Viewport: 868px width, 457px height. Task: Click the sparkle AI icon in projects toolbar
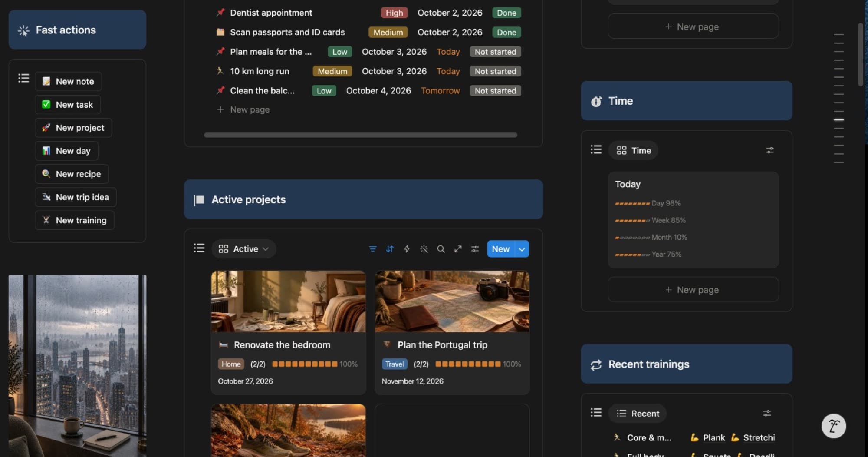pyautogui.click(x=424, y=249)
